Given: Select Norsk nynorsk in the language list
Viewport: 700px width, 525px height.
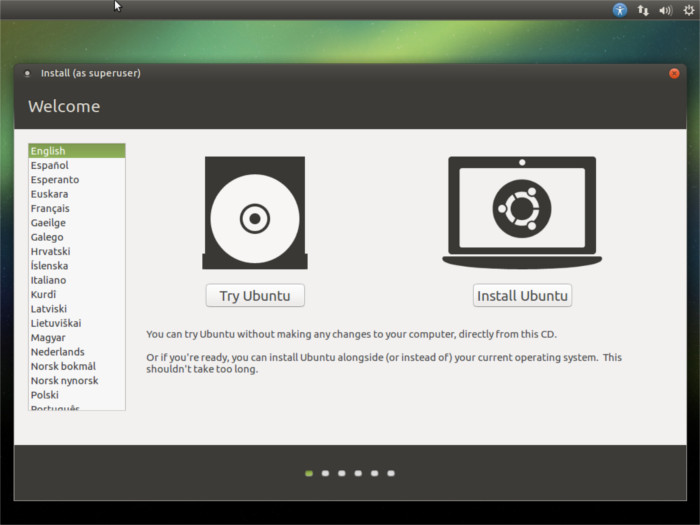Looking at the screenshot, I should [x=77, y=380].
